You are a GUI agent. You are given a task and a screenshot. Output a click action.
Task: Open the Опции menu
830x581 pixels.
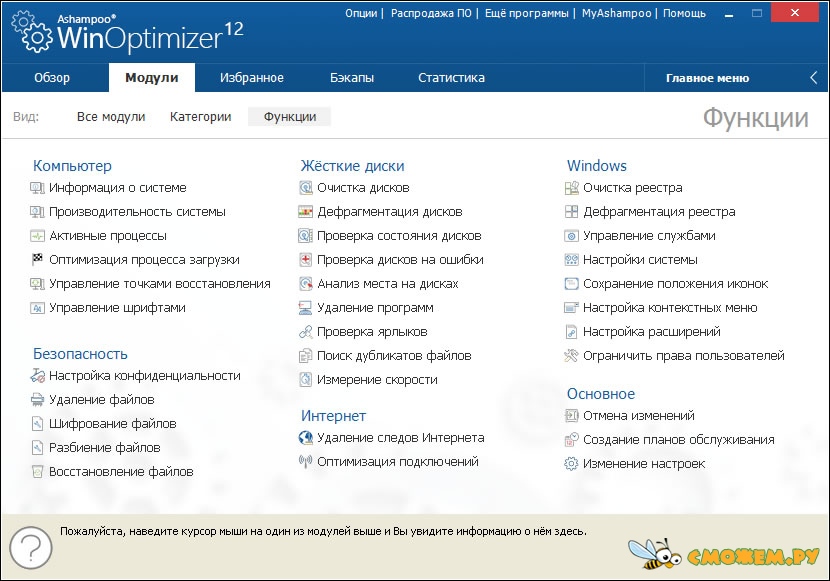click(x=361, y=13)
